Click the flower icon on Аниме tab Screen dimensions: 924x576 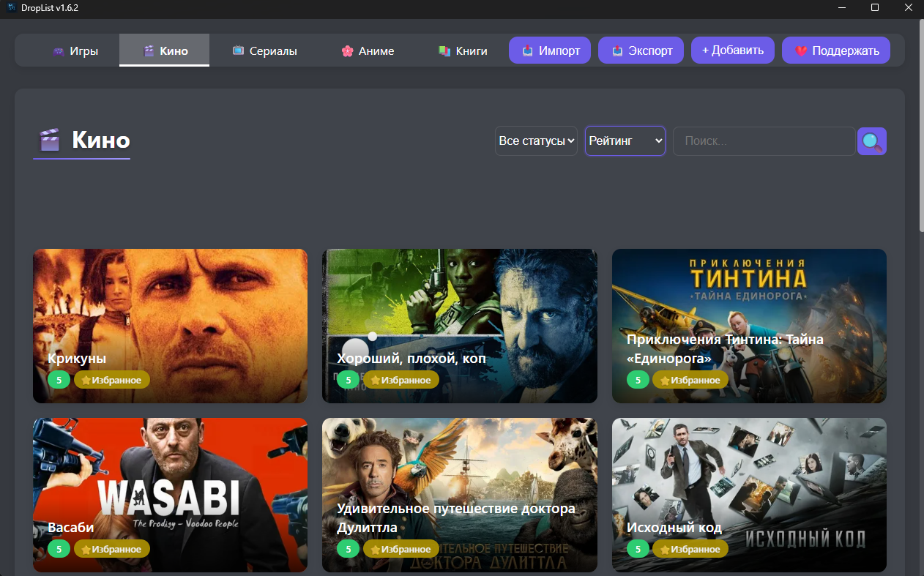347,51
